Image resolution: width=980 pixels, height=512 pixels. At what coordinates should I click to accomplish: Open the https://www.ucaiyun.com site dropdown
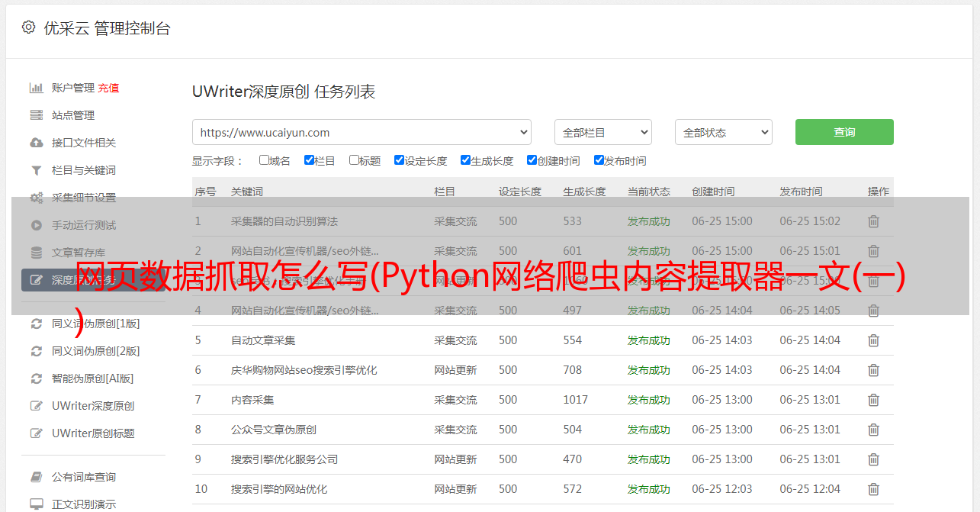[361, 132]
